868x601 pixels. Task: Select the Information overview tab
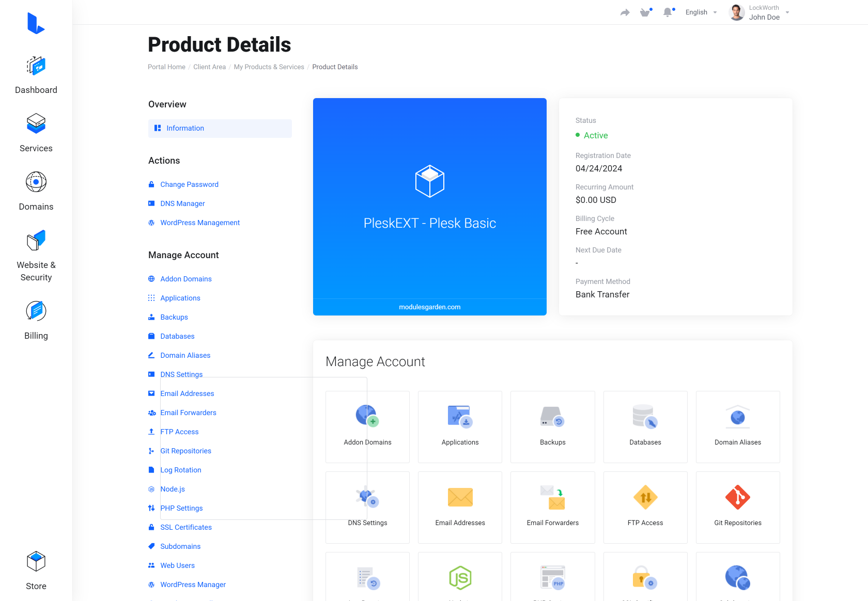click(220, 129)
